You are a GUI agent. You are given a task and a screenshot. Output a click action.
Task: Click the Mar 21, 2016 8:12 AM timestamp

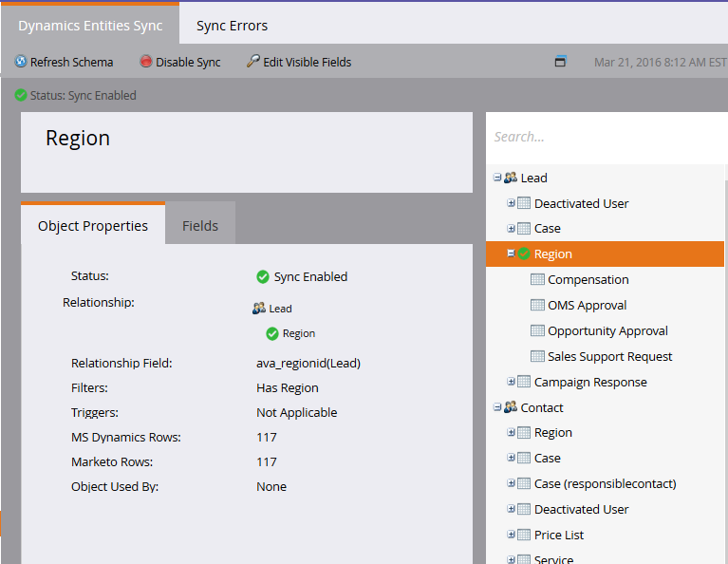(x=661, y=63)
